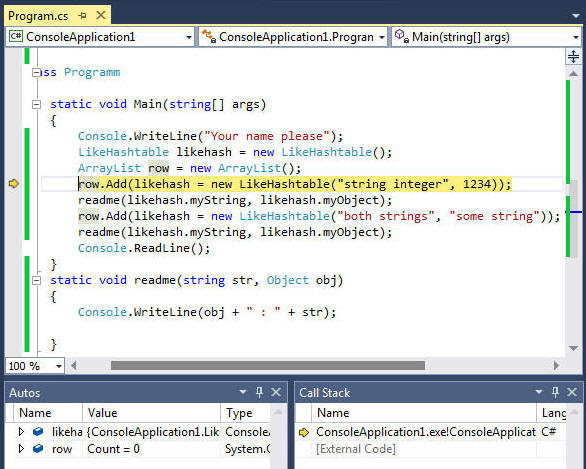Click the yellow current-statement arrow in margin
The width and height of the screenshot is (586, 469).
click(13, 183)
